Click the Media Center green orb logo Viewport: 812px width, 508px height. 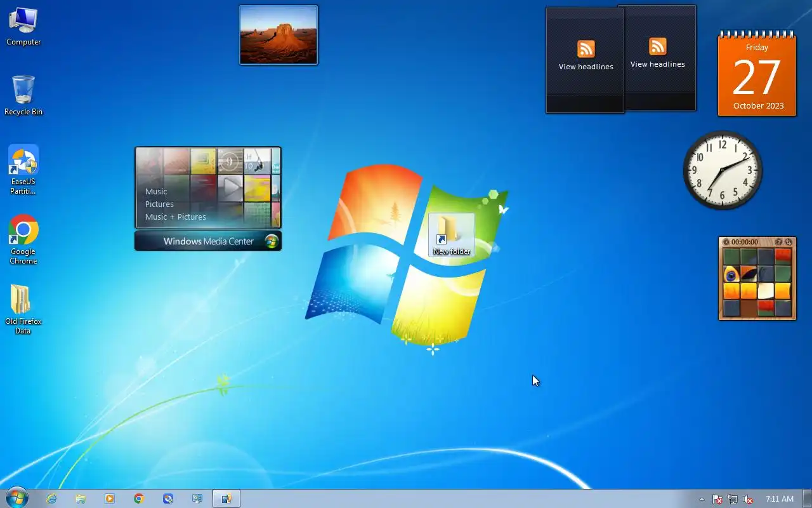pyautogui.click(x=272, y=241)
